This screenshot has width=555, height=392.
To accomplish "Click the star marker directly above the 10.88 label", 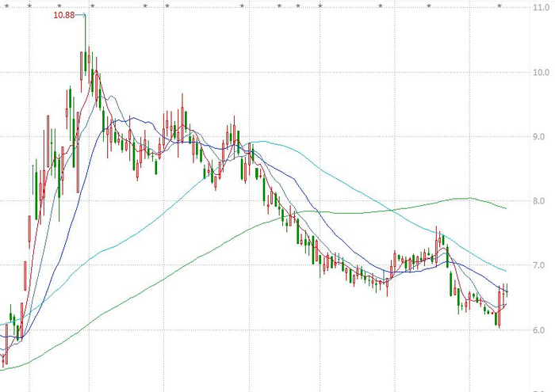I will [x=59, y=6].
